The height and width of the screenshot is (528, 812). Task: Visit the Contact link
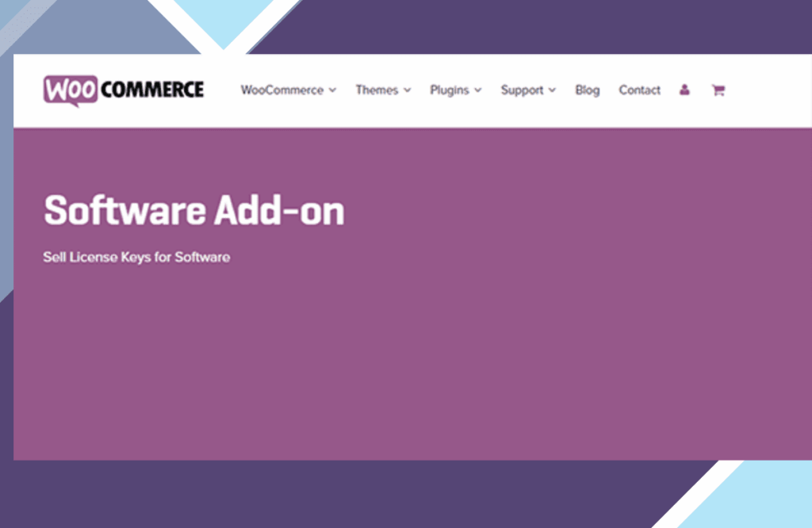[x=639, y=90]
